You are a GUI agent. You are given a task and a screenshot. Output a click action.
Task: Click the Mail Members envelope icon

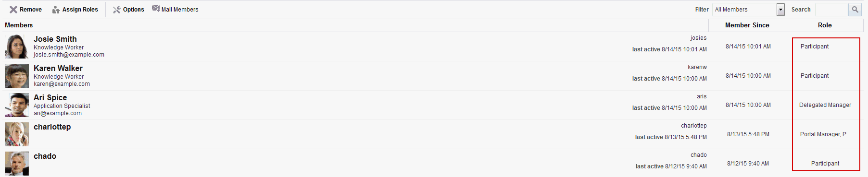pos(156,8)
